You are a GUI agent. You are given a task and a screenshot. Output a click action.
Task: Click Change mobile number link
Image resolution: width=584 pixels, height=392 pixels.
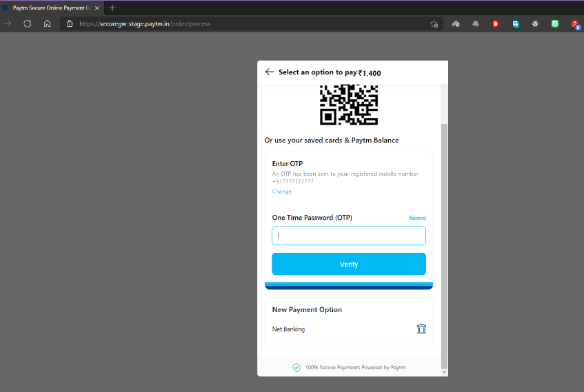click(281, 192)
